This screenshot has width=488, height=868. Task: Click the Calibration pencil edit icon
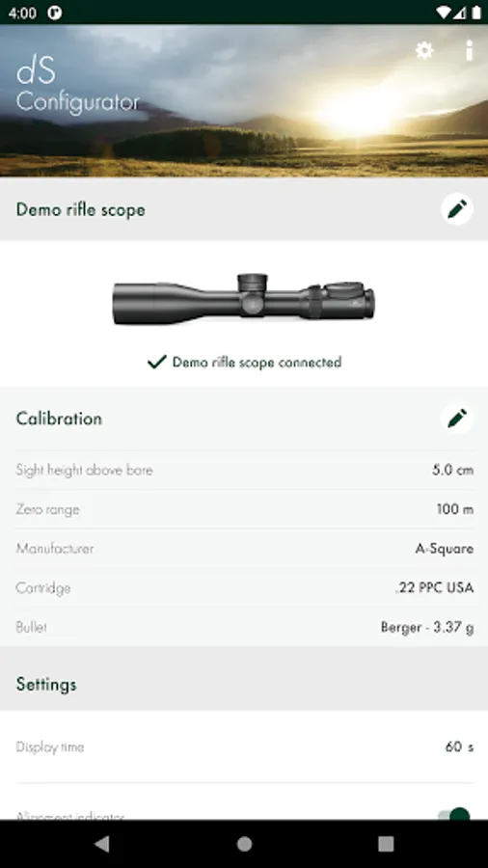[x=457, y=418]
